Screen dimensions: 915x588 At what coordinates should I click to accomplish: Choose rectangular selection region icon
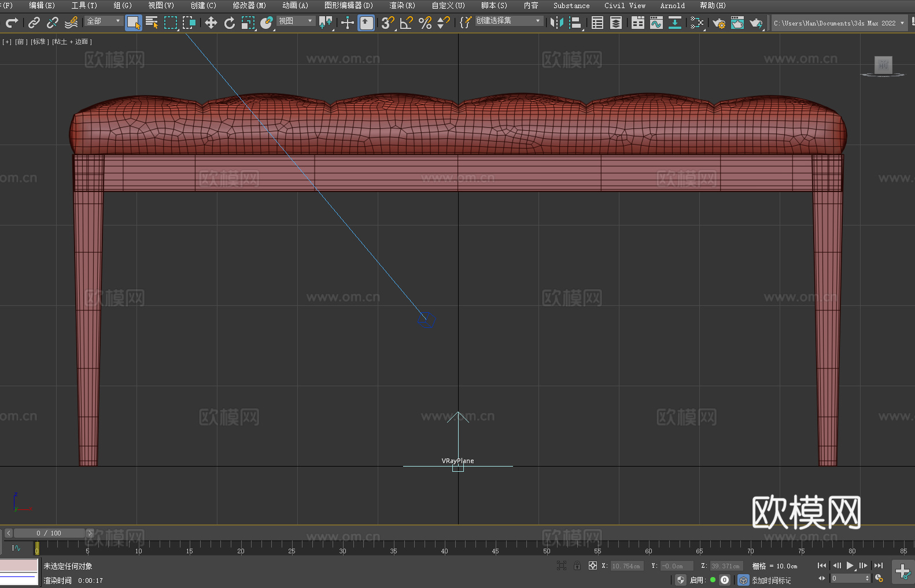click(171, 23)
